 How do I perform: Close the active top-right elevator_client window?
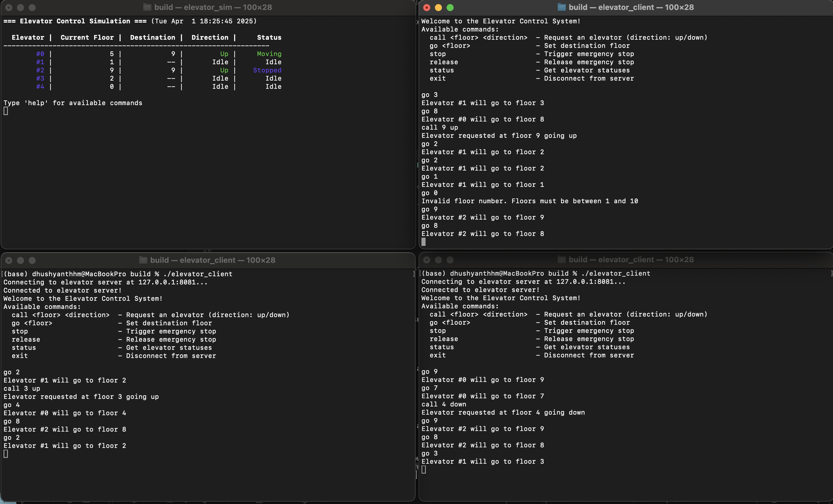click(427, 7)
